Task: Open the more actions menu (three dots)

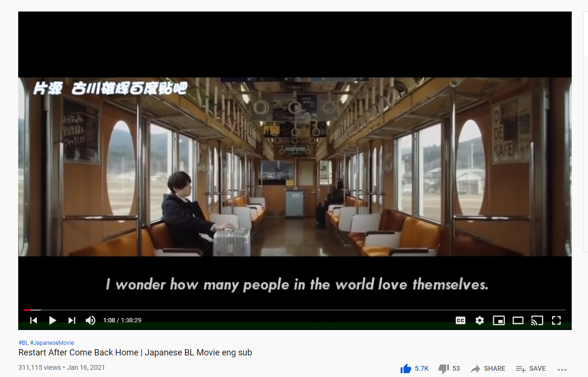Action: (x=563, y=369)
